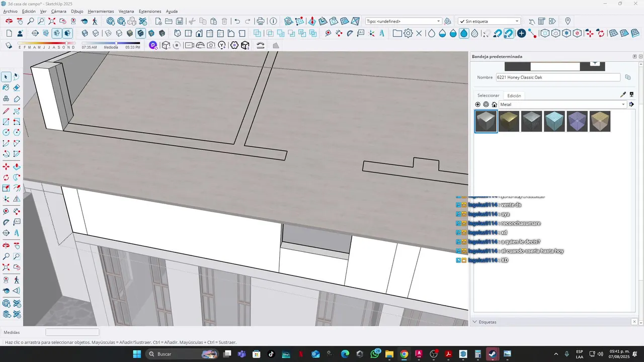
Task: Switch to the Seleccionar tab in materials
Action: pos(489,96)
